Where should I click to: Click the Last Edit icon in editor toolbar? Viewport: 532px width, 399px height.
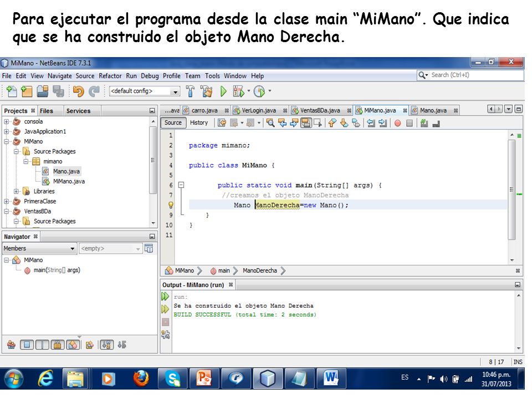(x=222, y=123)
